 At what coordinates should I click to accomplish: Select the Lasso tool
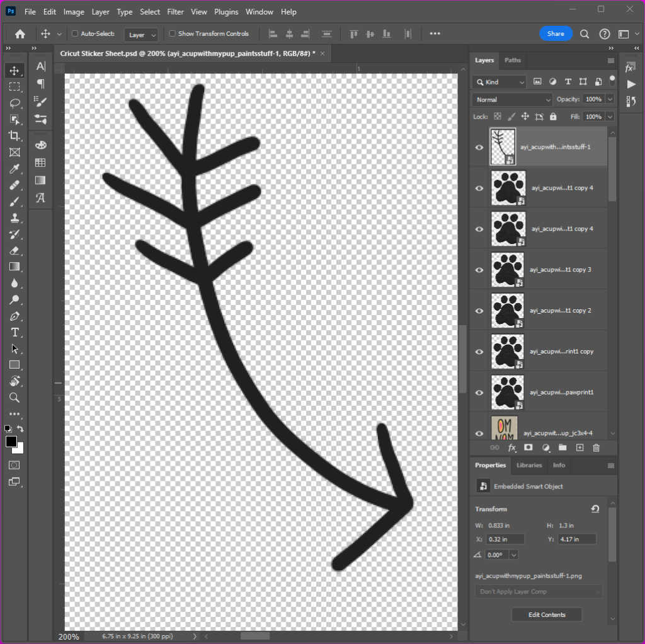point(14,103)
